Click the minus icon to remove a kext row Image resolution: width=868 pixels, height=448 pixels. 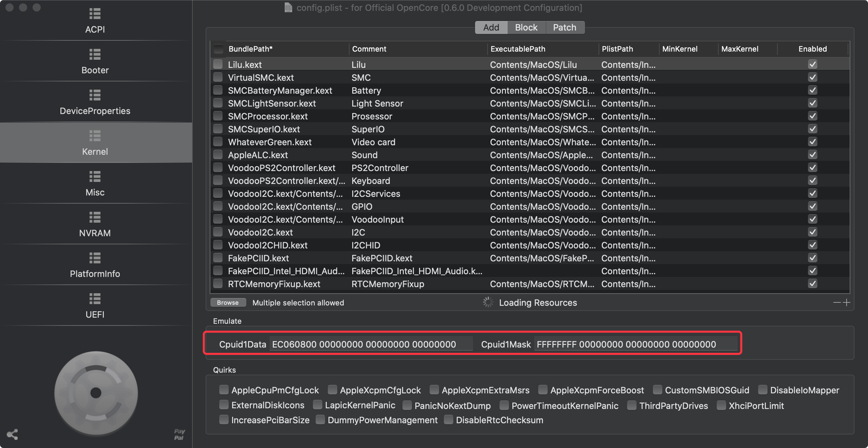point(837,302)
